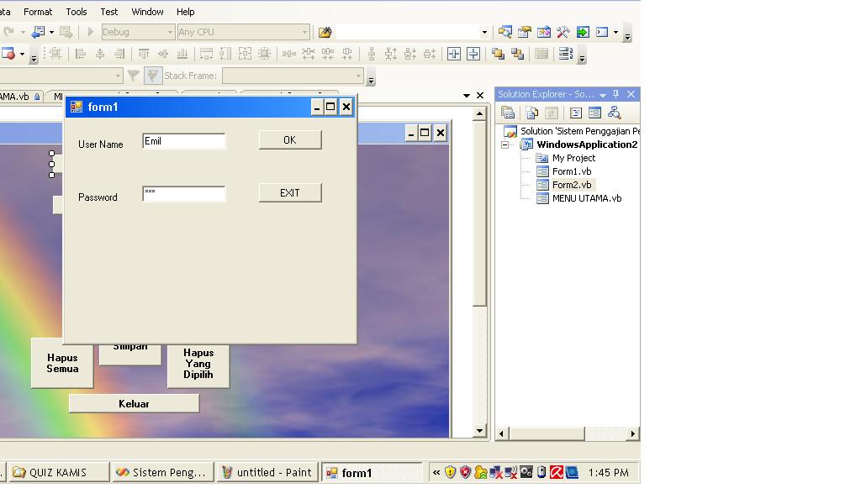Toggle Solution Explorer auto-hide pin
Viewport: 861px width, 504px height.
[615, 94]
